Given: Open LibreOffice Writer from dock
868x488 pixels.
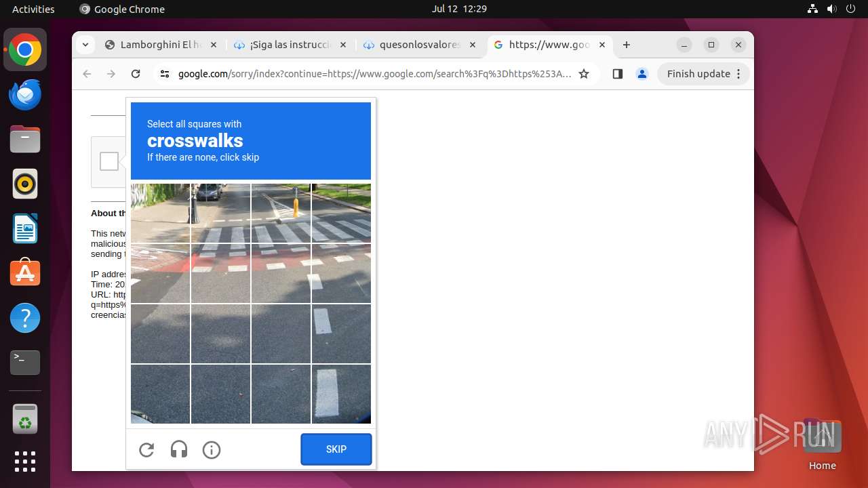Looking at the screenshot, I should (25, 228).
